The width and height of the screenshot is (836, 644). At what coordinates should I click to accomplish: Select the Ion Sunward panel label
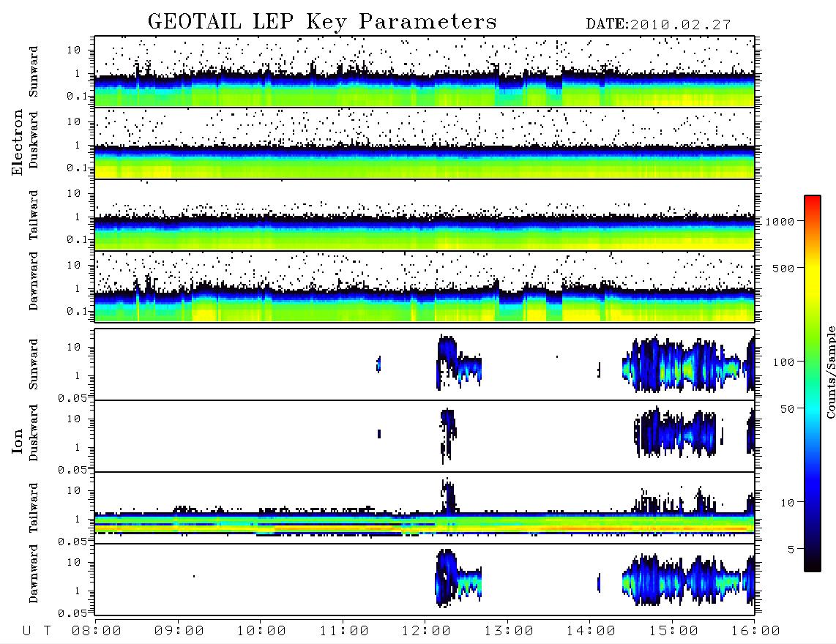tap(34, 364)
